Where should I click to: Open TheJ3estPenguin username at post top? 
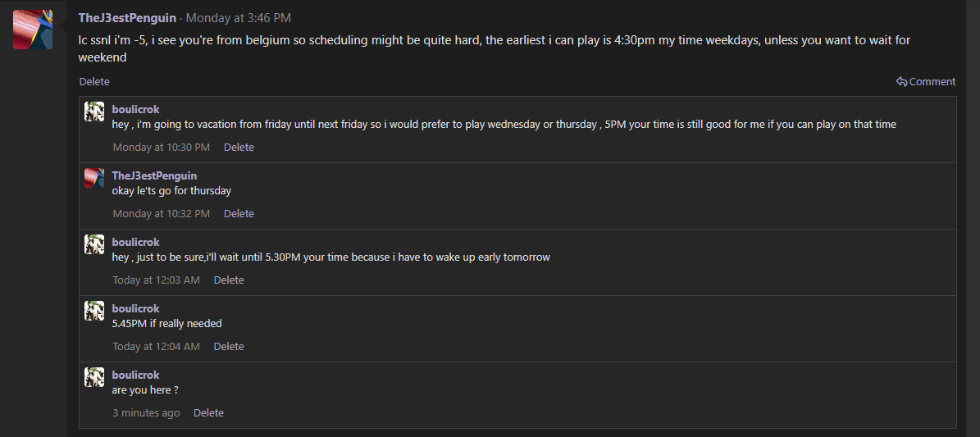pyautogui.click(x=127, y=18)
